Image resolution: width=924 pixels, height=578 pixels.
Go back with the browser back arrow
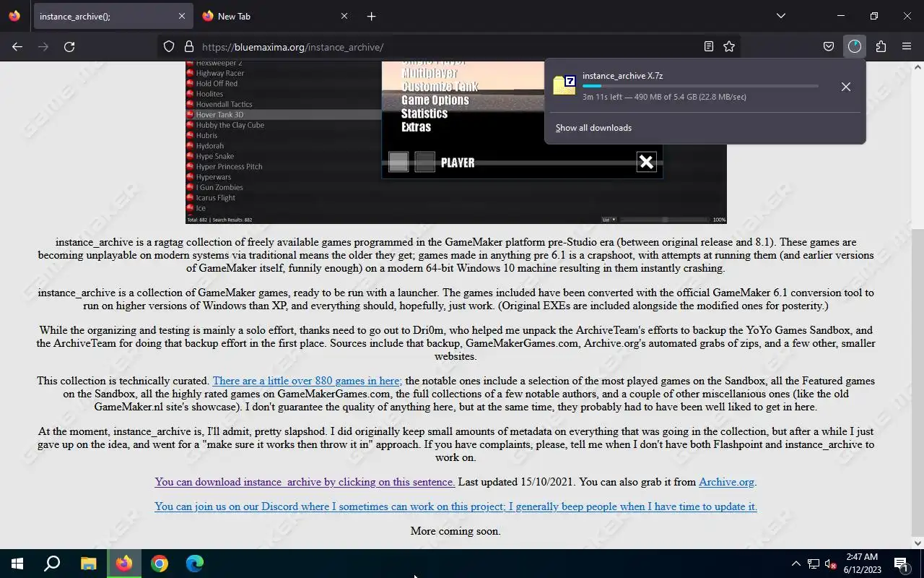[17, 46]
